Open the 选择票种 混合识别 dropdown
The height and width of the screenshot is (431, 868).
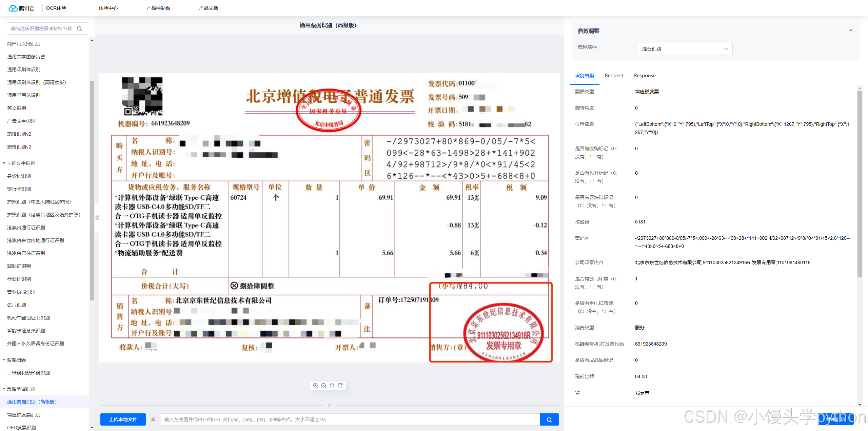click(685, 49)
